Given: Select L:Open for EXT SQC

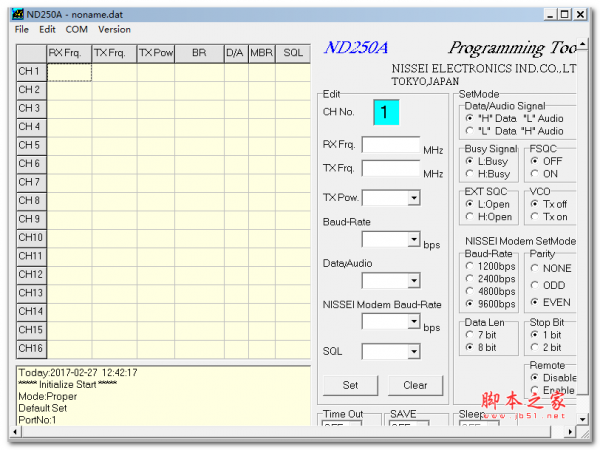Looking at the screenshot, I should [x=488, y=204].
